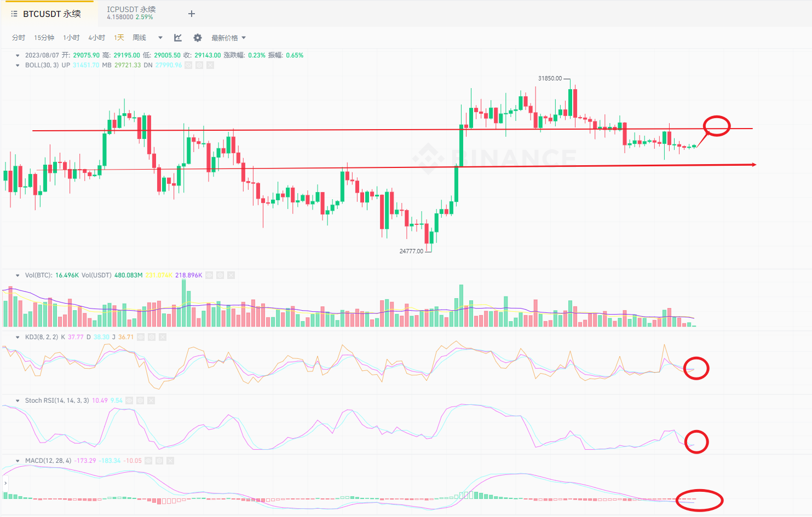Viewport: 812px width, 517px height.
Task: Open the tab list menu icon
Action: pos(14,14)
